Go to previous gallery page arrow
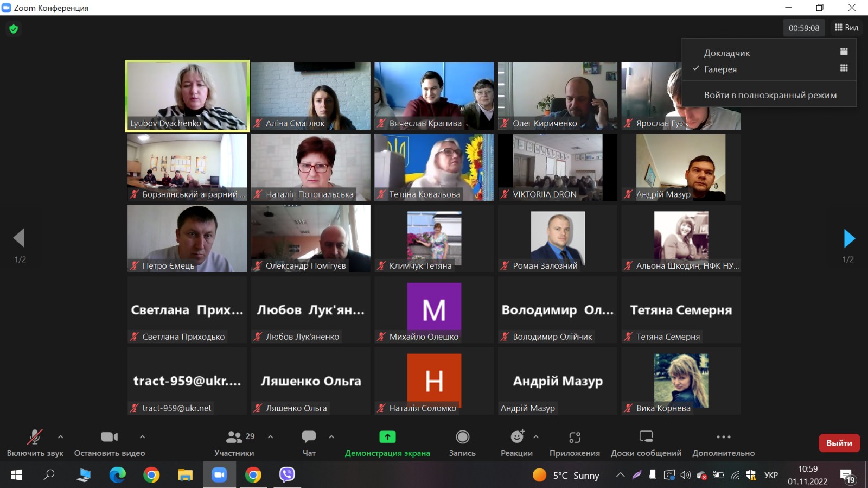 pos(19,238)
